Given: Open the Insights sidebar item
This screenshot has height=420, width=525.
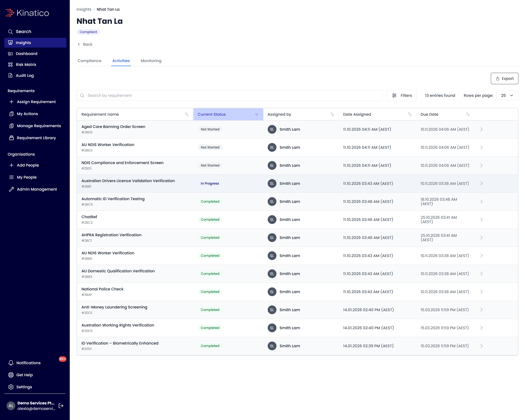Looking at the screenshot, I should (35, 43).
